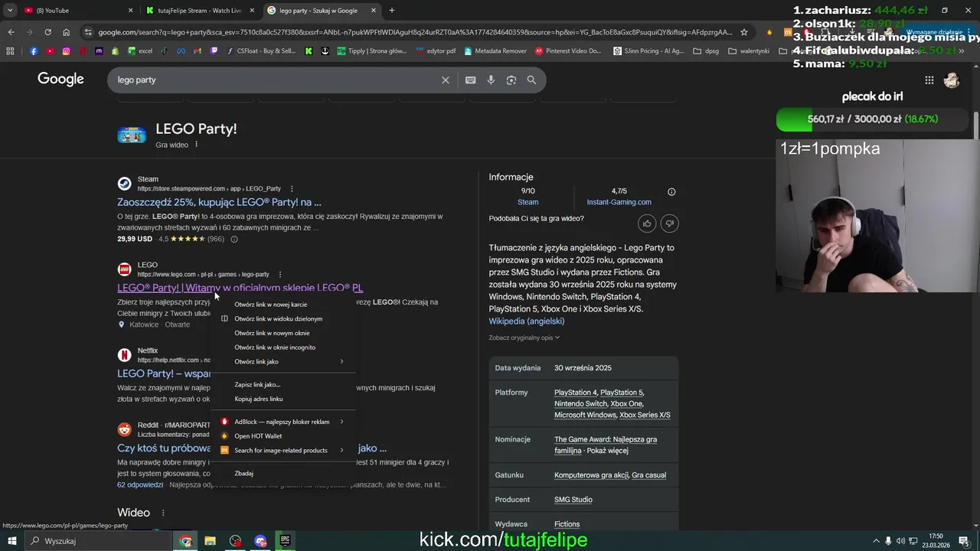Viewport: 980px width, 551px height.
Task: Like the game with thumbs up
Action: [647, 223]
